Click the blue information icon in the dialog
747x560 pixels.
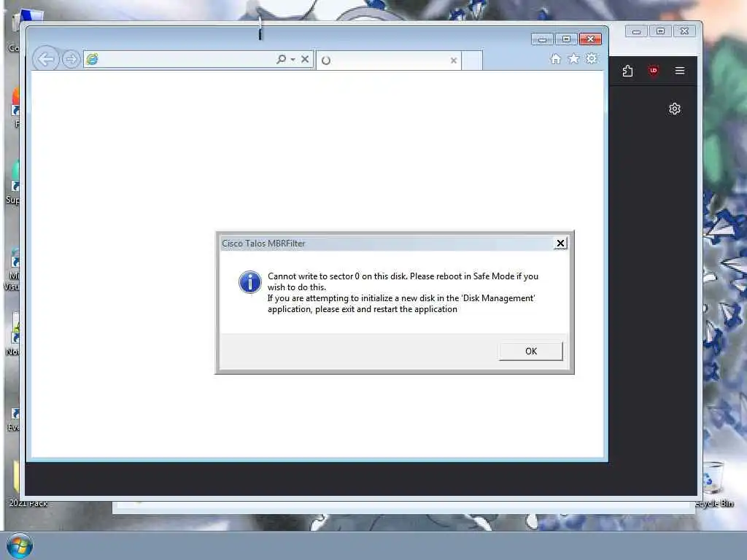(x=250, y=282)
